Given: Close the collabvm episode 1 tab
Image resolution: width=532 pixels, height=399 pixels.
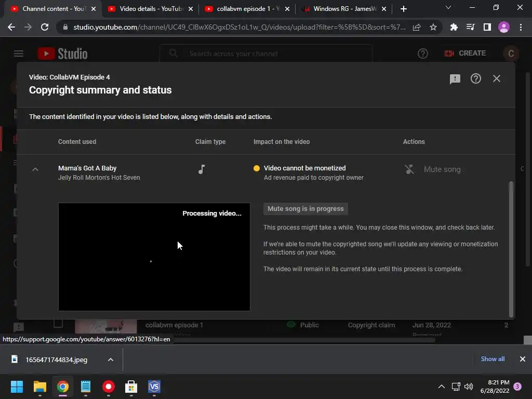Looking at the screenshot, I should [x=287, y=9].
